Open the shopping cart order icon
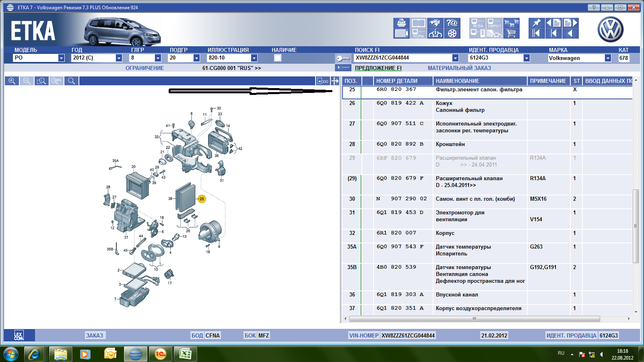The image size is (644, 362). [511, 33]
